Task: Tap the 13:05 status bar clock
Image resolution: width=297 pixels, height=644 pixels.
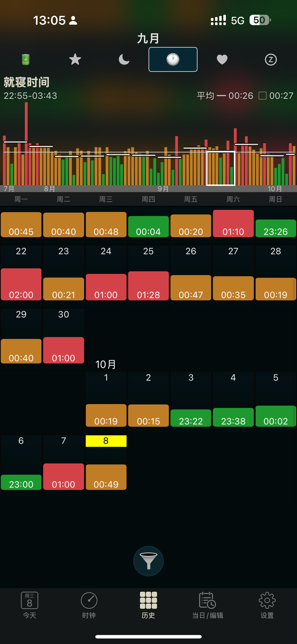Action: (49, 20)
